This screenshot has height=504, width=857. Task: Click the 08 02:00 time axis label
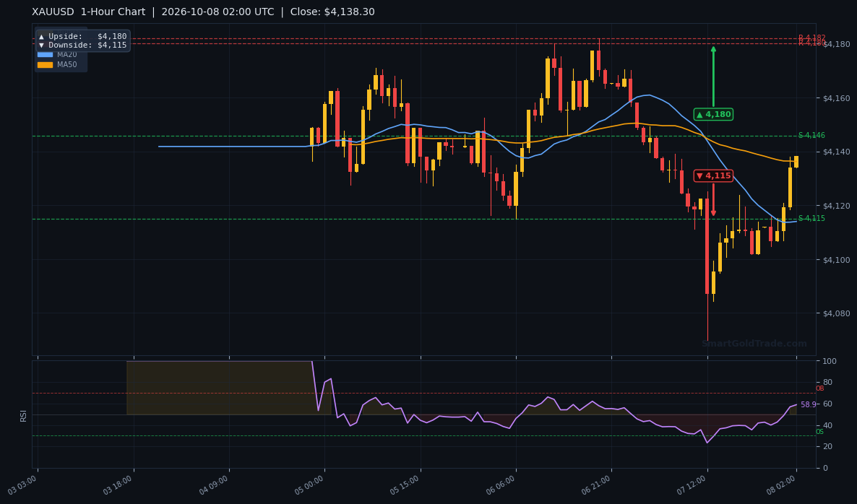click(782, 485)
